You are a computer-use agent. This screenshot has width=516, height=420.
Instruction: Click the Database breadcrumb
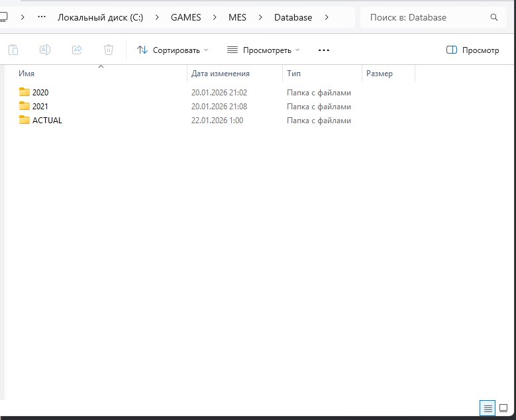293,17
